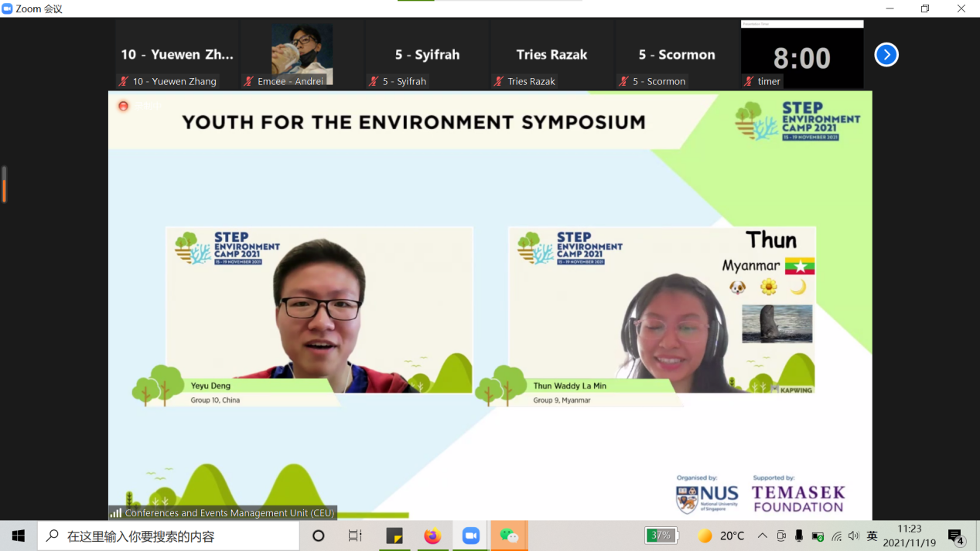Screen dimensions: 980x551
Task: Open Cortana from the taskbar
Action: point(318,536)
